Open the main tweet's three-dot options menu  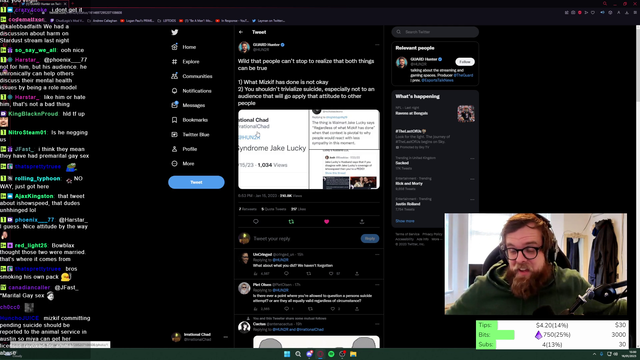click(x=377, y=44)
